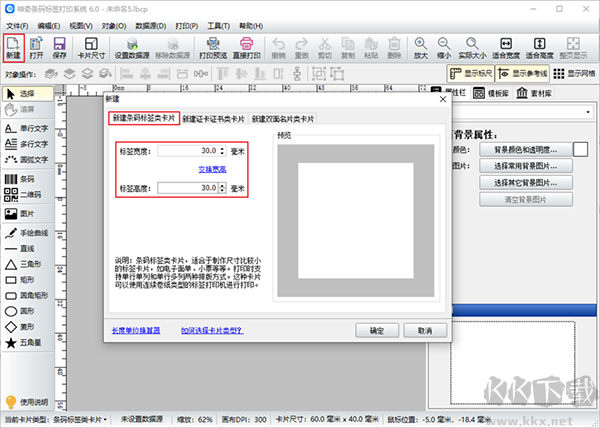Open 使用说明 usage help
Image resolution: width=600 pixels, height=428 pixels.
(x=27, y=402)
